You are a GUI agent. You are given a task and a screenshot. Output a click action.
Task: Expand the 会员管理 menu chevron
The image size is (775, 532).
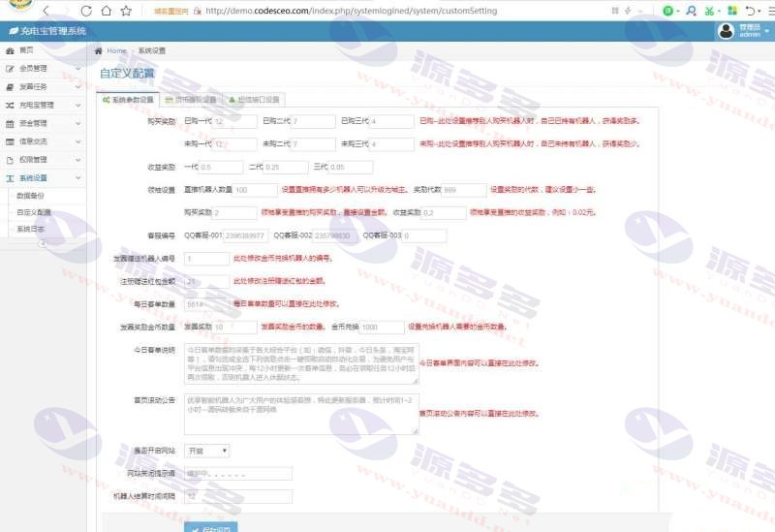tap(77, 69)
